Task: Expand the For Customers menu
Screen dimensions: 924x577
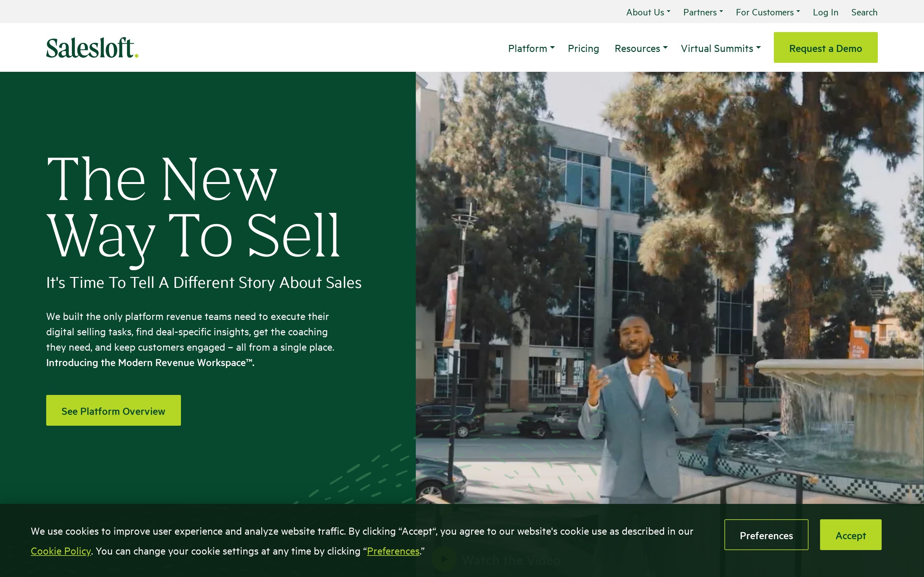Action: tap(767, 12)
